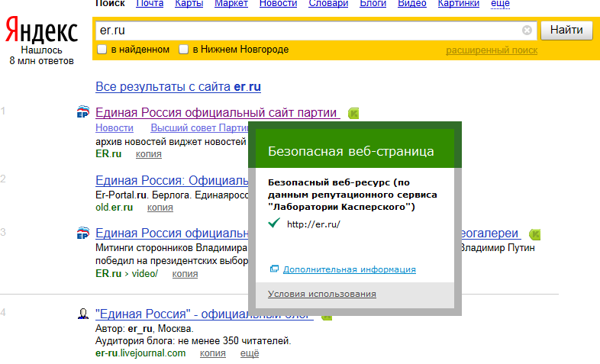600x364 pixels.
Task: Click into the search field containing er.ru
Action: pos(316,31)
